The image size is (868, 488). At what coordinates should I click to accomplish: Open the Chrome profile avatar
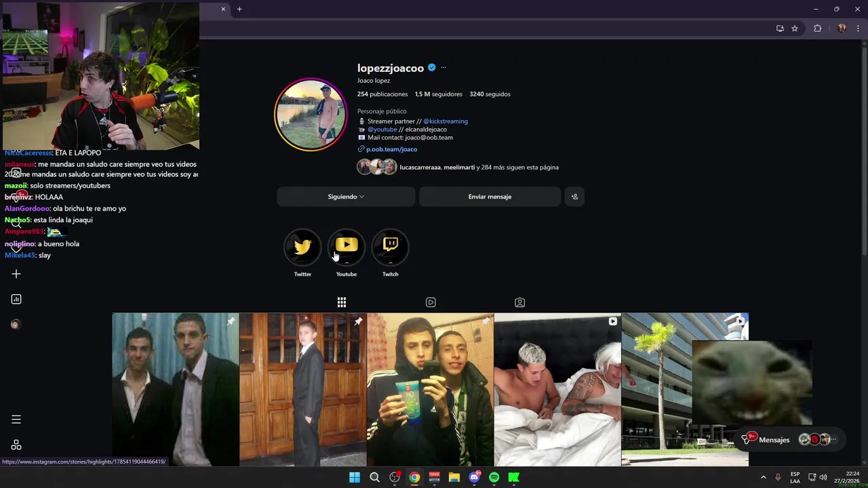[x=842, y=28]
